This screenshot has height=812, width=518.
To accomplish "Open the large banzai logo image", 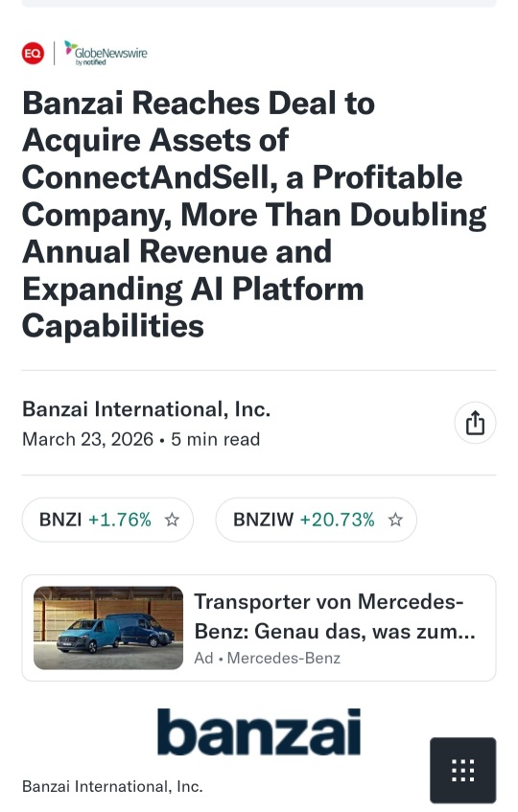I will pyautogui.click(x=258, y=731).
